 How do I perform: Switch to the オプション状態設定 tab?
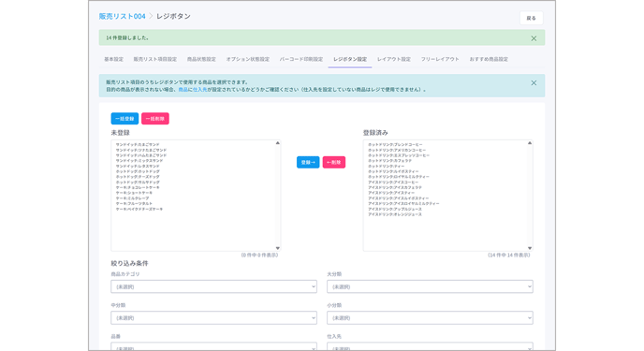coord(248,59)
